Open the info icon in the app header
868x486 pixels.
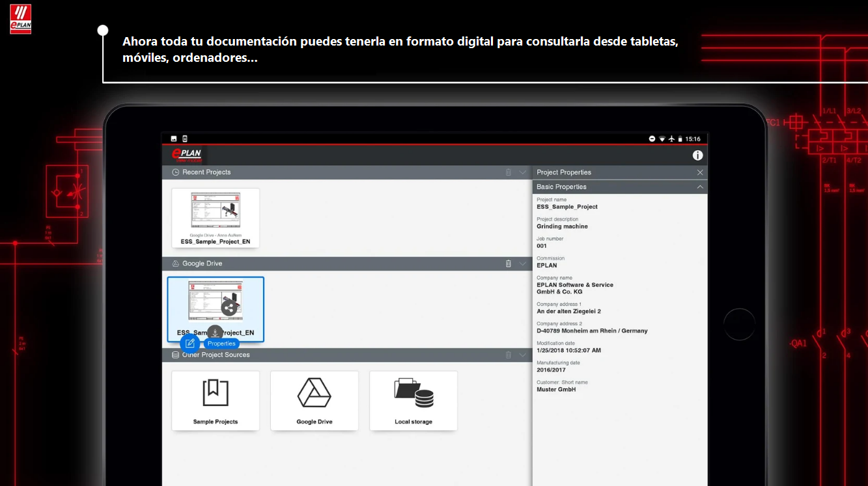[x=697, y=155]
